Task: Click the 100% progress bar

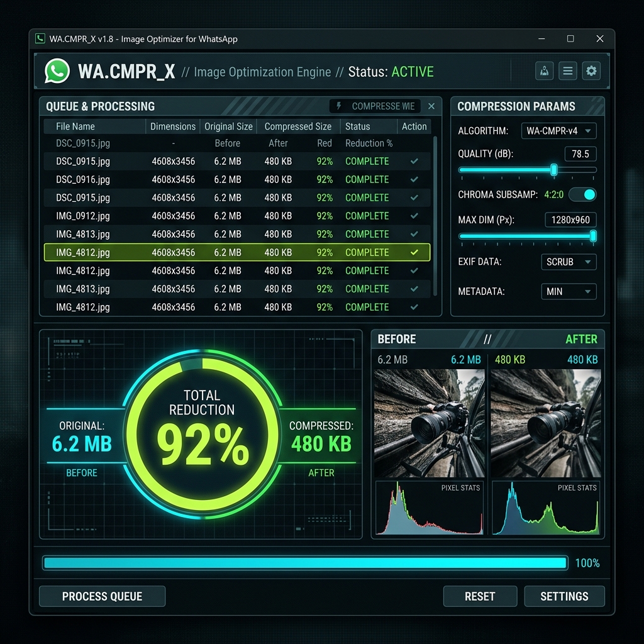Action: [x=305, y=563]
